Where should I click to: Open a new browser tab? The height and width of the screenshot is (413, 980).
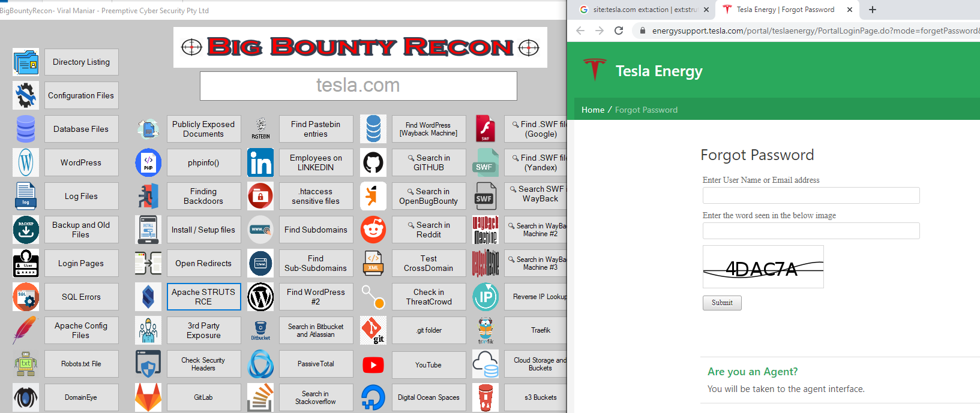point(873,10)
